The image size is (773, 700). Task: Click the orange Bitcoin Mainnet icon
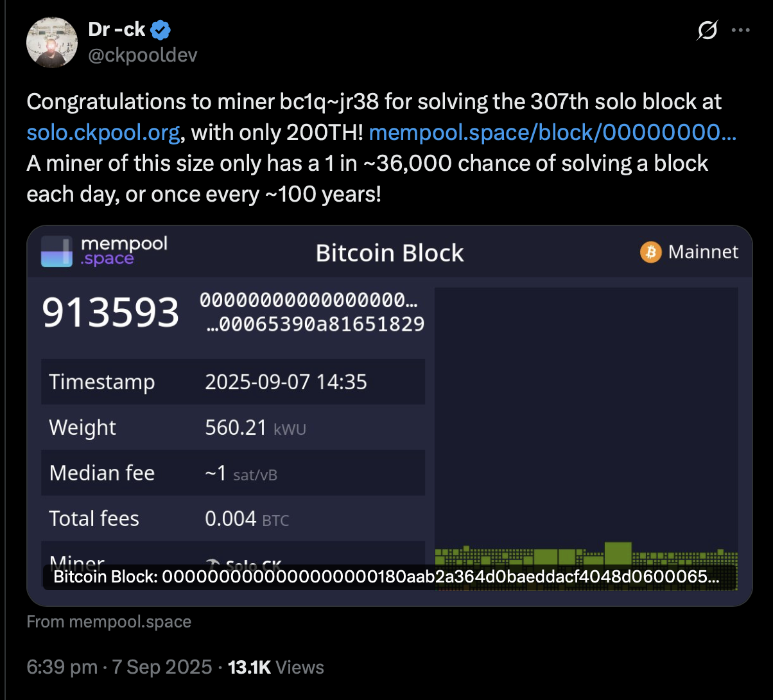650,252
